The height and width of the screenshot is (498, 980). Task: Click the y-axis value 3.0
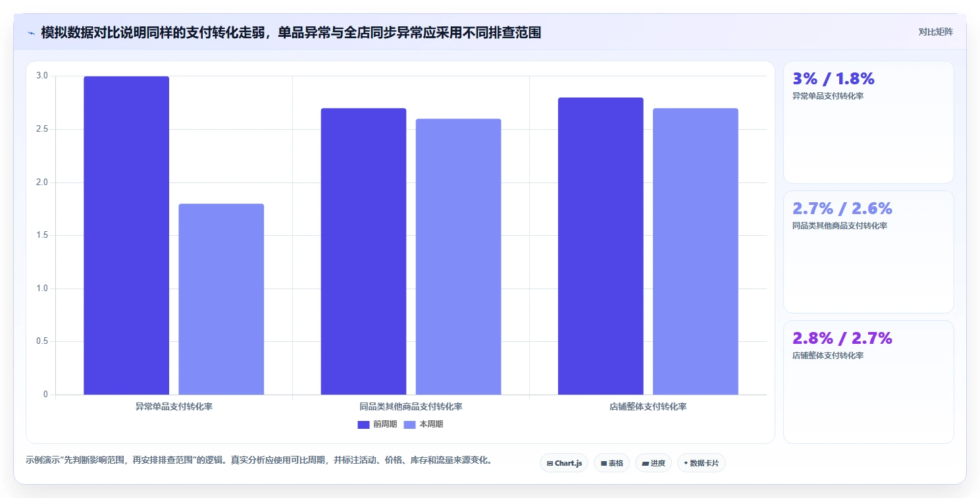tap(42, 76)
